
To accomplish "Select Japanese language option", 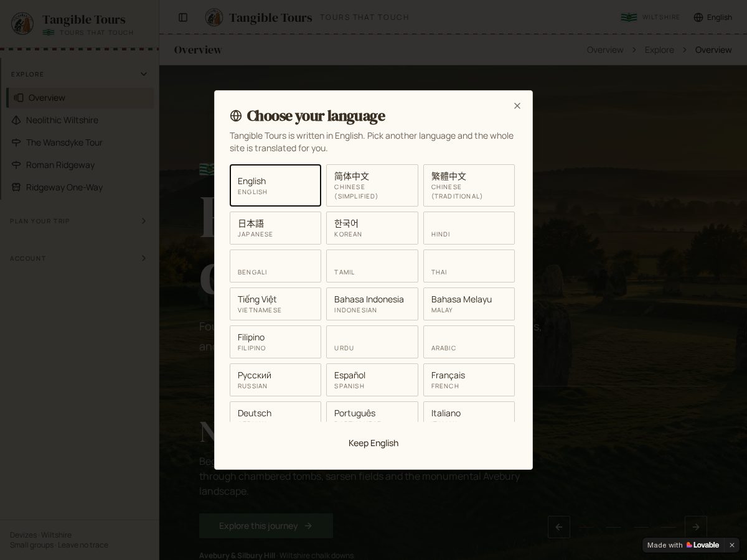I will [275, 228].
